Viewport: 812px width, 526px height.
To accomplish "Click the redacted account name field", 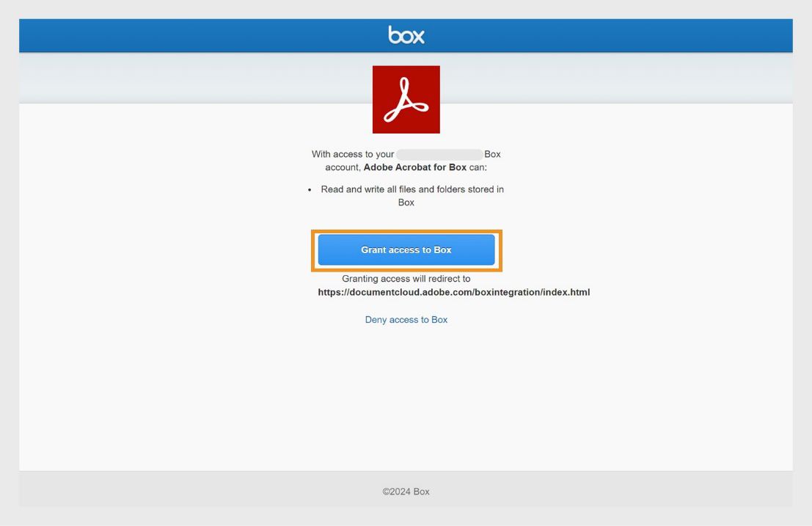I will coord(439,153).
